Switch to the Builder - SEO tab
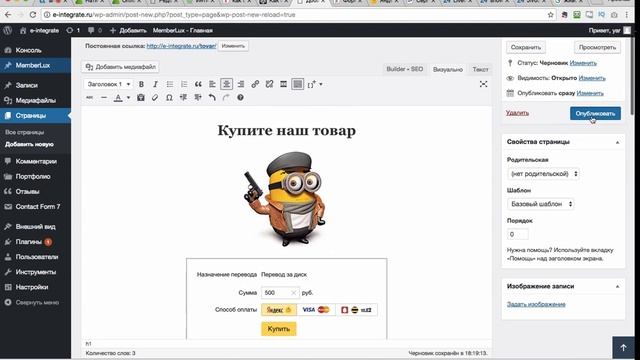 pyautogui.click(x=404, y=69)
